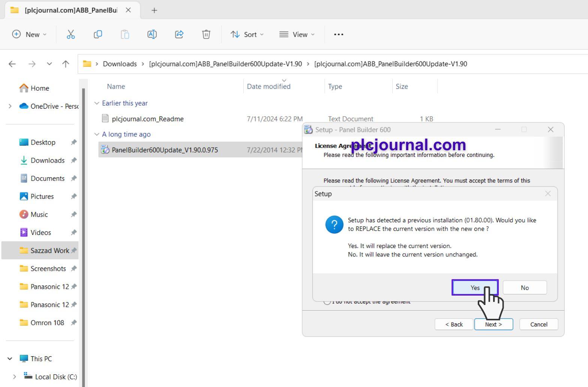
Task: Click the Rename icon in toolbar
Action: point(152,34)
